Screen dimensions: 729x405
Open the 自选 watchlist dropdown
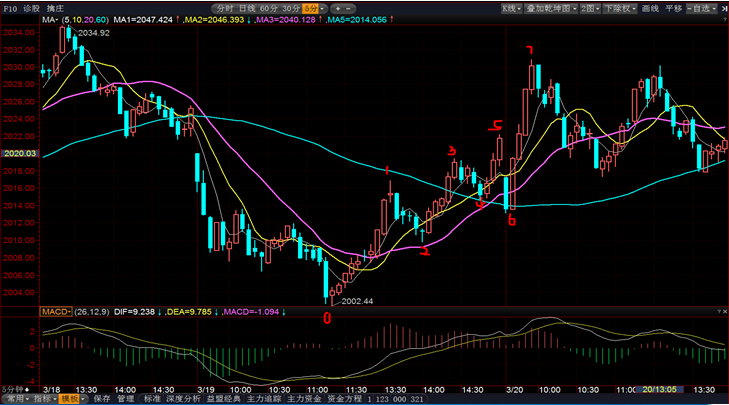[702, 8]
